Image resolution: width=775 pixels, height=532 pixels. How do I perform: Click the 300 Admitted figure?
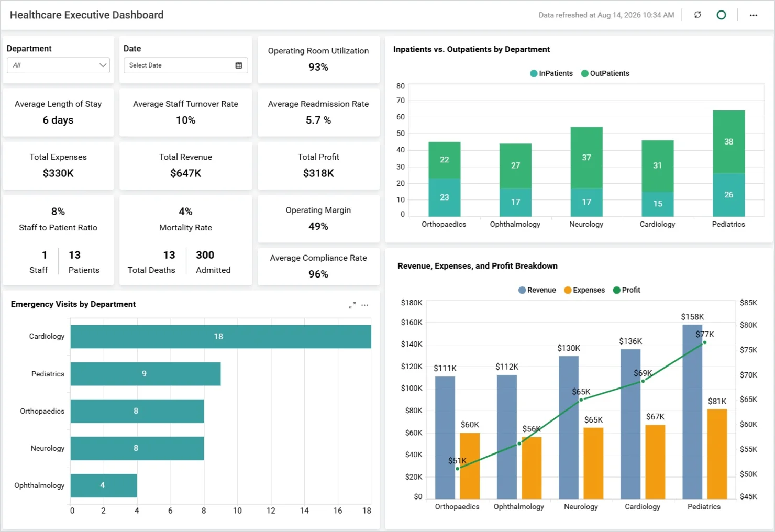point(205,255)
